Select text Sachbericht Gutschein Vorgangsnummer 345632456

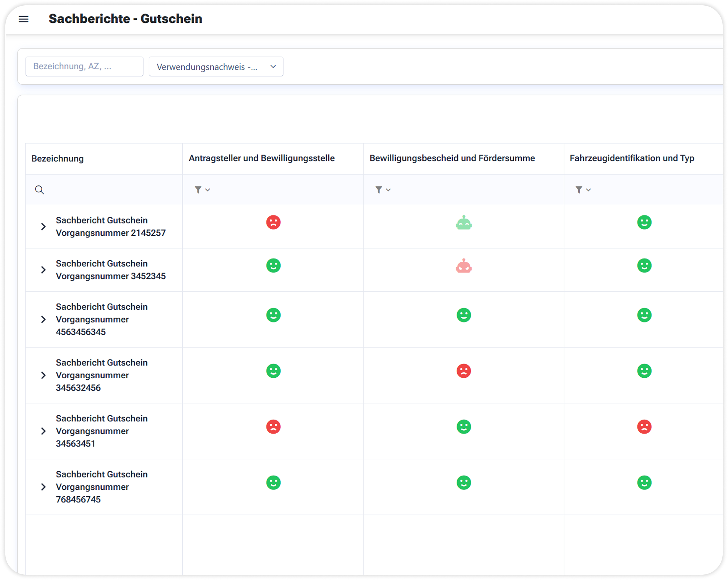click(102, 375)
